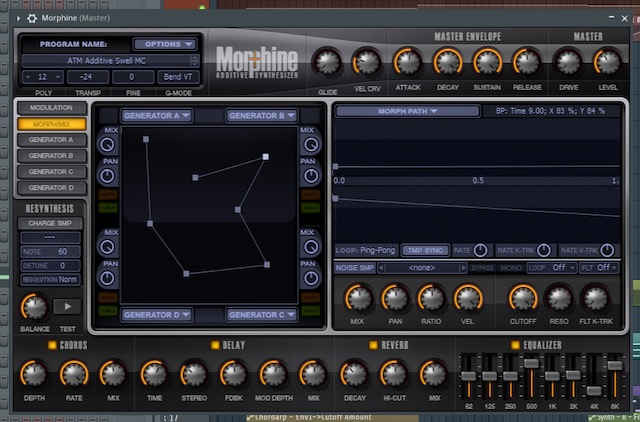Image resolution: width=640 pixels, height=422 pixels.
Task: Click the resynthesis Test play button
Action: [67, 306]
